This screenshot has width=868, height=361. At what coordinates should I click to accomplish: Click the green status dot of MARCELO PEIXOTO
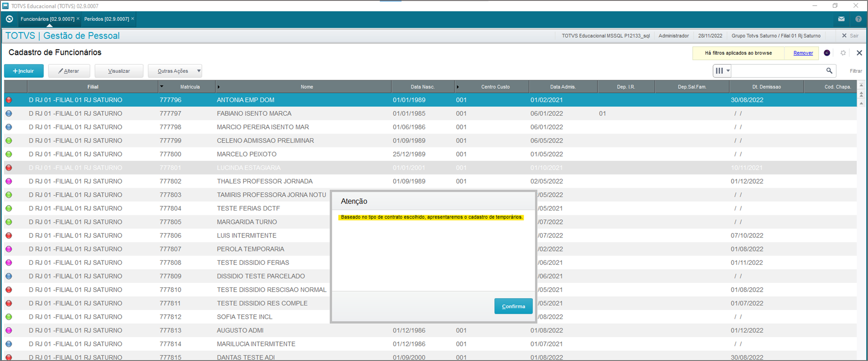[x=9, y=154]
